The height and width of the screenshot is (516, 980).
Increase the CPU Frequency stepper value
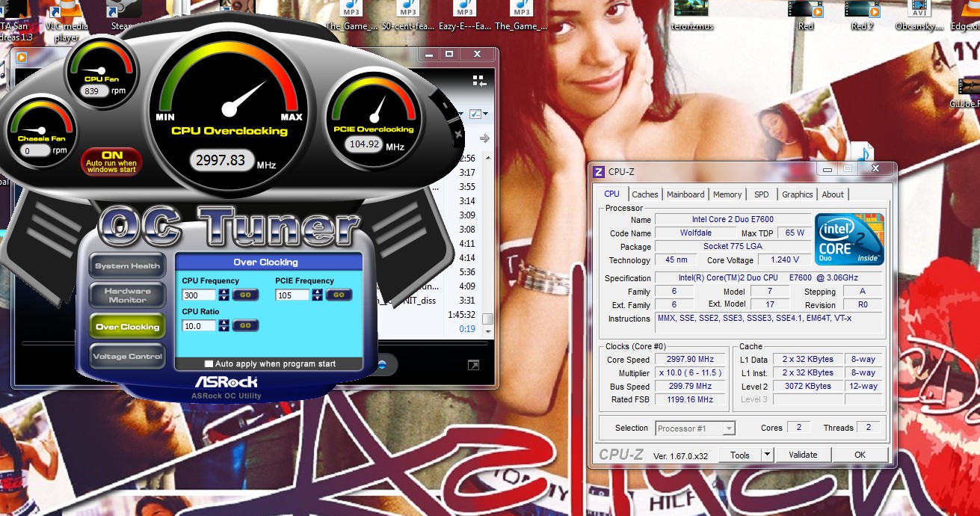pos(224,292)
